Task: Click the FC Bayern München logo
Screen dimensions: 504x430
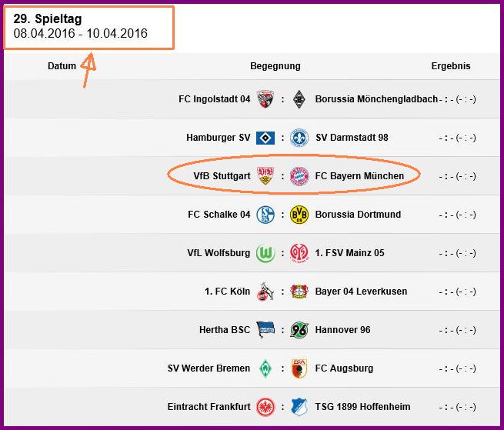Action: coord(299,176)
